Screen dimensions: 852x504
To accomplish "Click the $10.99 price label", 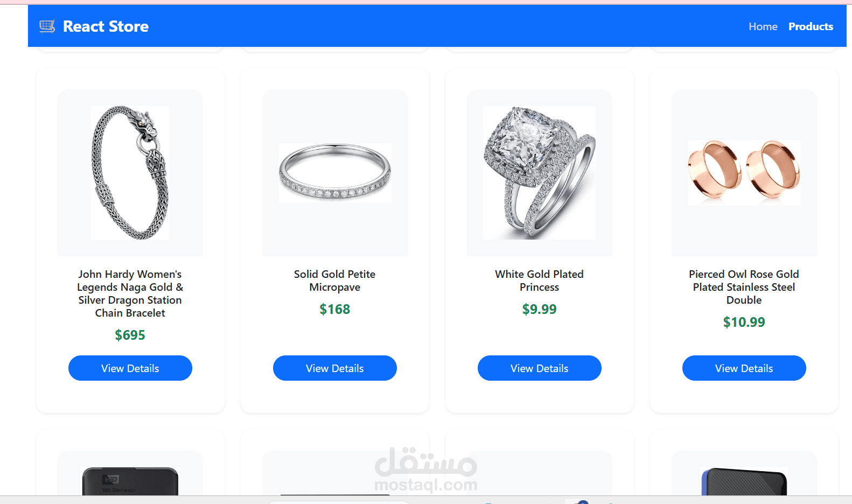I will 744,322.
